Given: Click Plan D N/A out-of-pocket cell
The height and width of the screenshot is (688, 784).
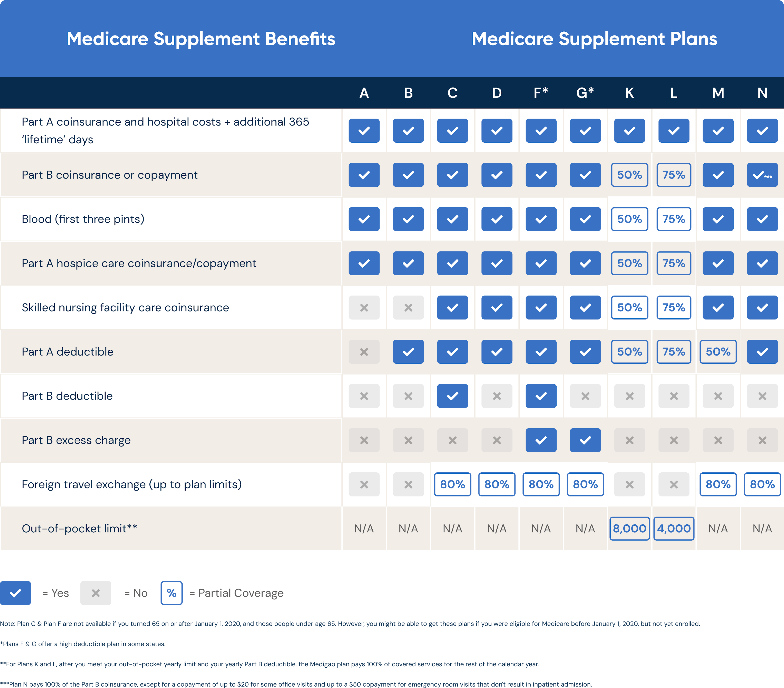Looking at the screenshot, I should 497,528.
